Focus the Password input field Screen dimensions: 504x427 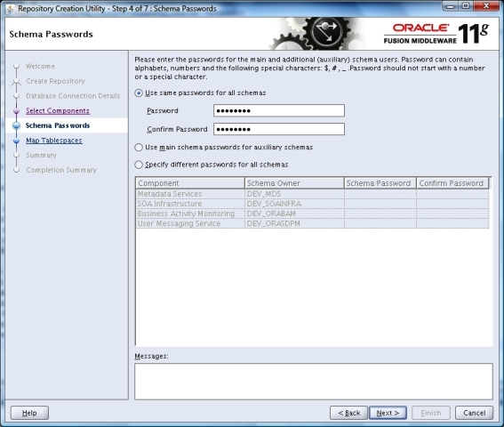(x=279, y=110)
